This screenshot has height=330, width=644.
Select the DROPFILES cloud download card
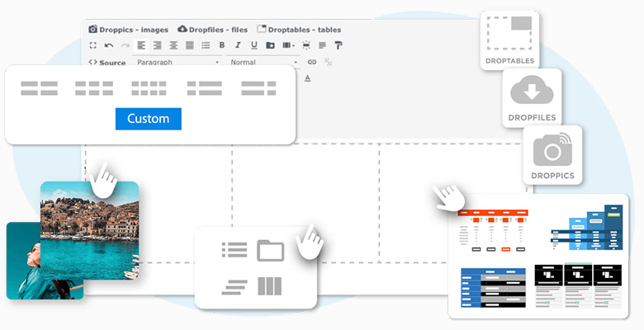[x=532, y=97]
